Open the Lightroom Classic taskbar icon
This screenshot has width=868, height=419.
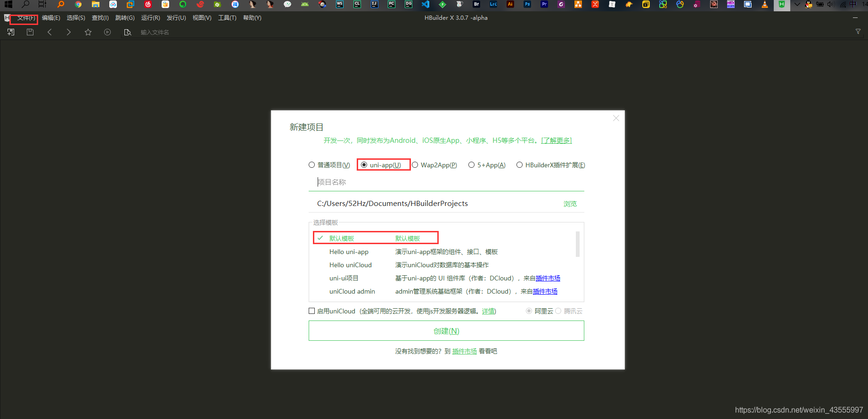pos(493,4)
